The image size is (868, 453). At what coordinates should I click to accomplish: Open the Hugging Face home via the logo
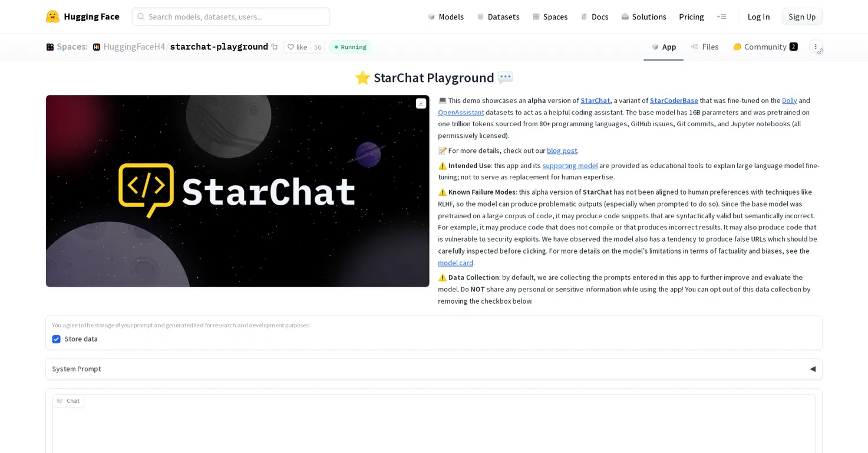[x=82, y=17]
